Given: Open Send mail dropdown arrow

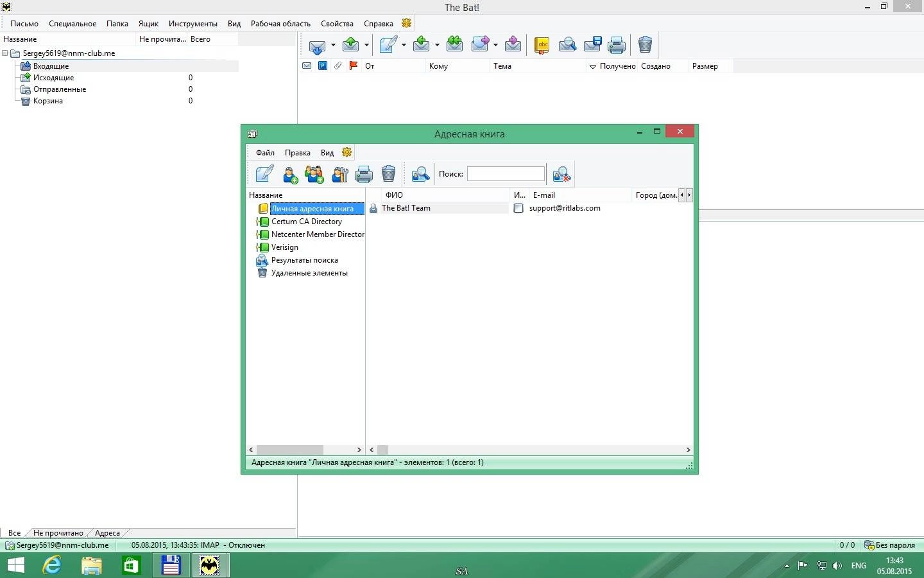Looking at the screenshot, I should 366,45.
